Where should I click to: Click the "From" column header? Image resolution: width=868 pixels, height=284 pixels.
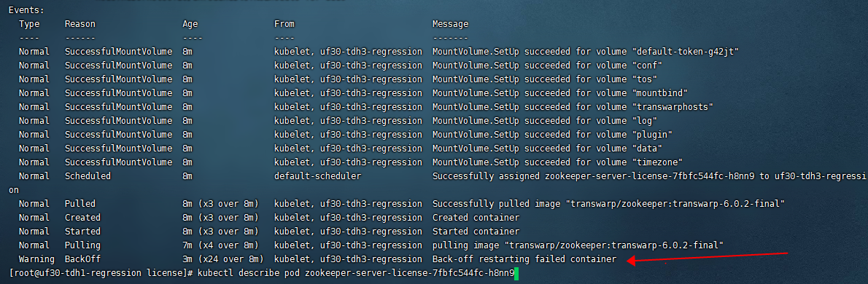point(284,24)
